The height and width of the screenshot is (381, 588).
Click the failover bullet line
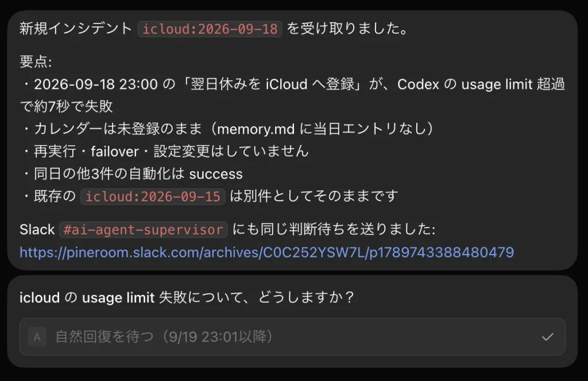pos(165,151)
